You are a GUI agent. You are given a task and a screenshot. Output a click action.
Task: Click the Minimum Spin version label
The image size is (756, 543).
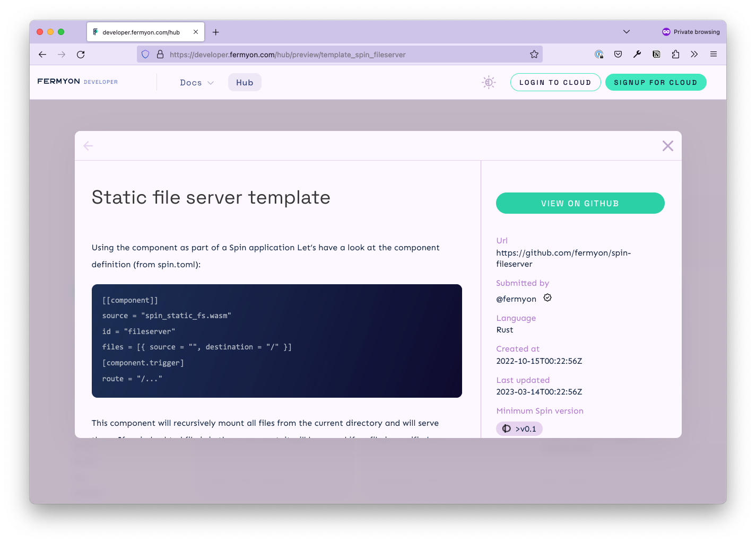(540, 411)
